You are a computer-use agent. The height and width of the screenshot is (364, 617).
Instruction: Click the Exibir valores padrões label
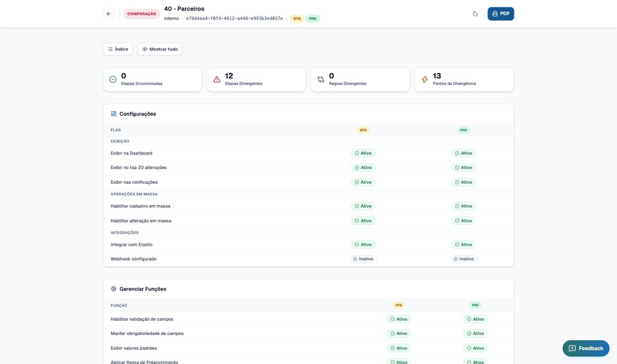[x=133, y=348]
